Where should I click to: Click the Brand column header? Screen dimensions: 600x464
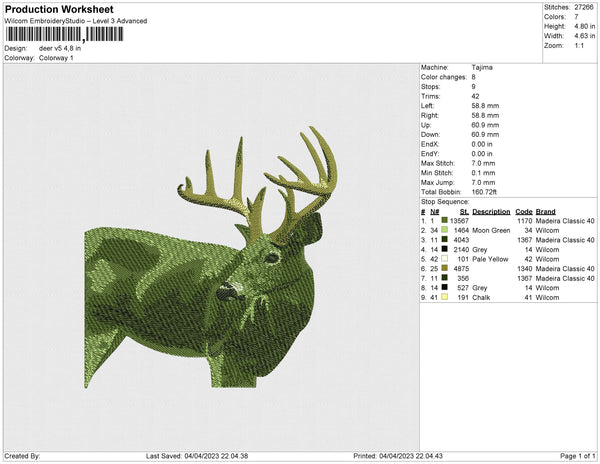[x=545, y=211]
